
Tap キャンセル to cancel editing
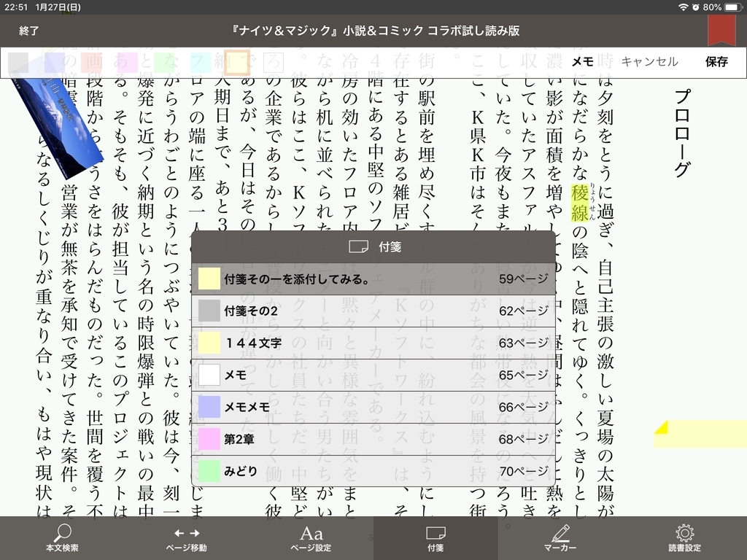(x=649, y=62)
